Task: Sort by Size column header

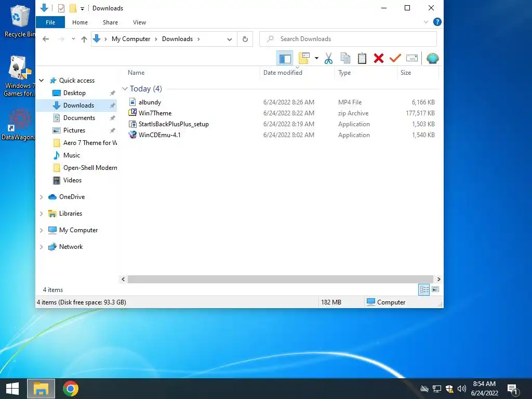Action: [406, 73]
